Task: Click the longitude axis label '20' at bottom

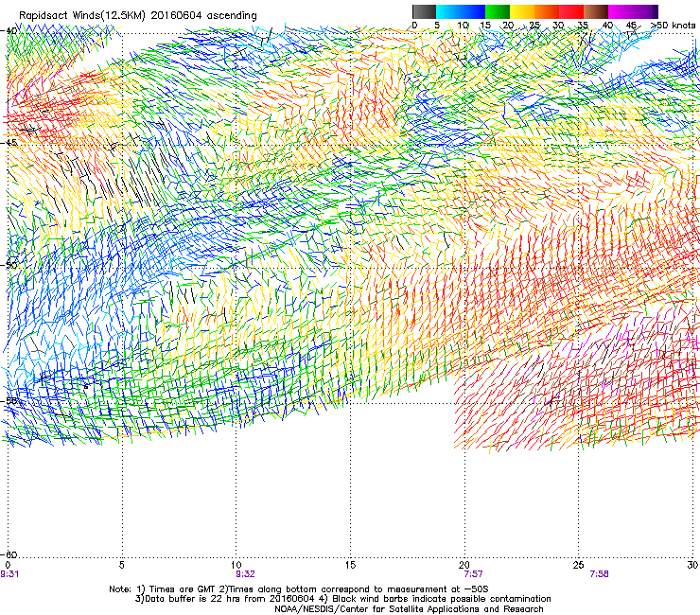Action: coord(464,565)
